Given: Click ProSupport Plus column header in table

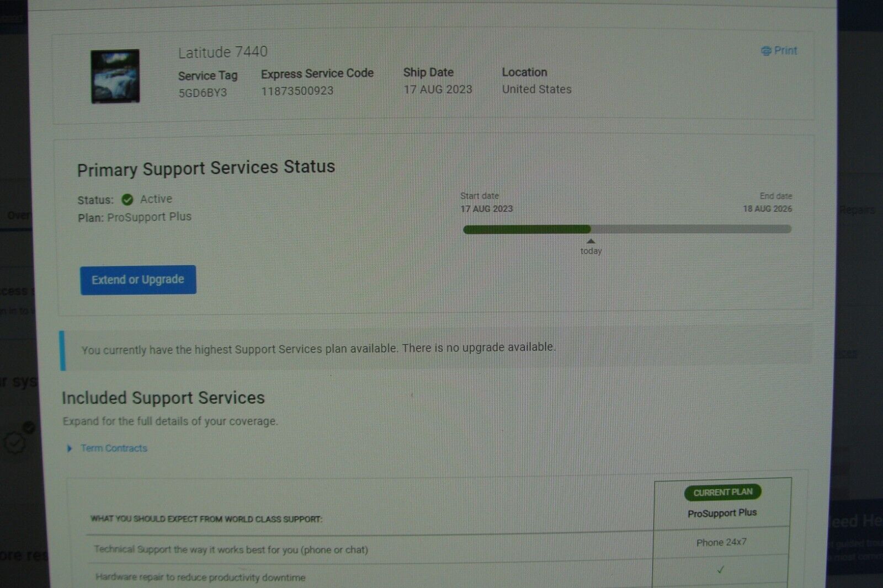Looking at the screenshot, I should (x=722, y=513).
